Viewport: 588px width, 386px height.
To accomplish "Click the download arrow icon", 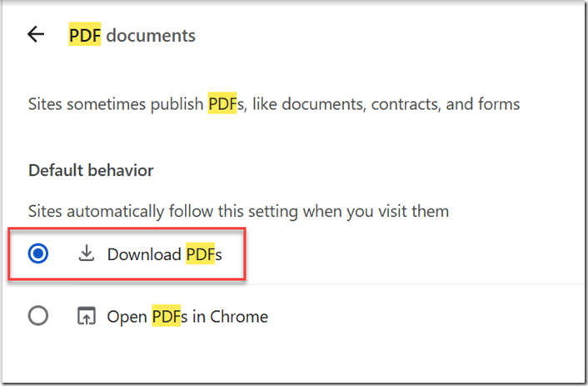I will point(87,253).
